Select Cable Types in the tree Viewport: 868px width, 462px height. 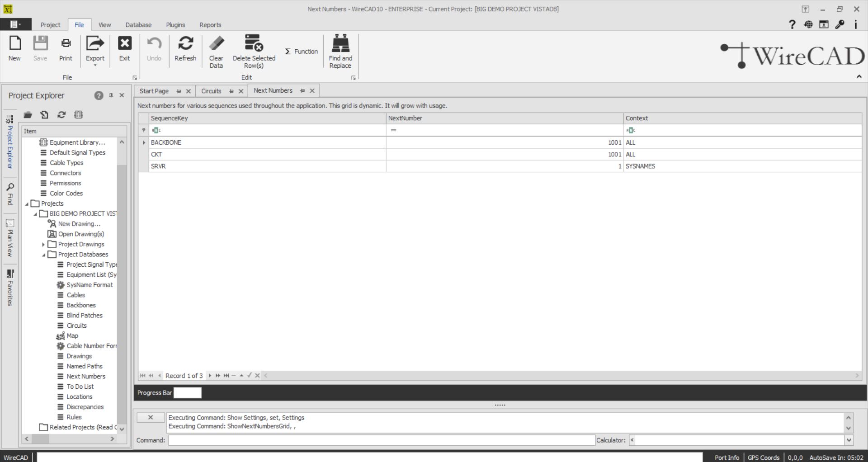[66, 163]
